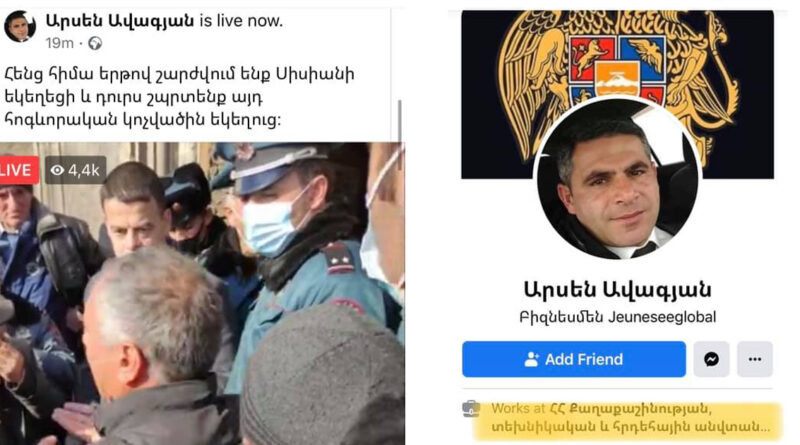Click the Armenian post caption text

click(180, 97)
